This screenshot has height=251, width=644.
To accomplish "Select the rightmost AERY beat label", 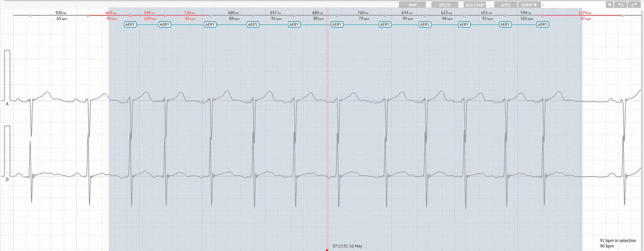I will tap(542, 24).
